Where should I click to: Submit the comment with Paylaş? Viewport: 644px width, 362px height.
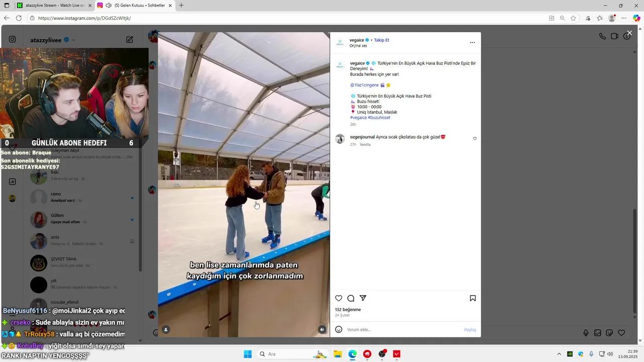pos(470,330)
